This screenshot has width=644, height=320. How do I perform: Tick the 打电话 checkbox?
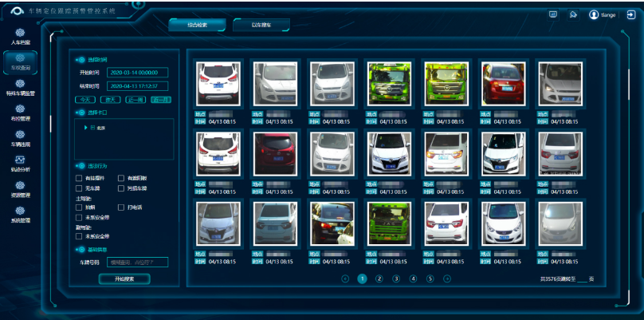click(x=121, y=207)
